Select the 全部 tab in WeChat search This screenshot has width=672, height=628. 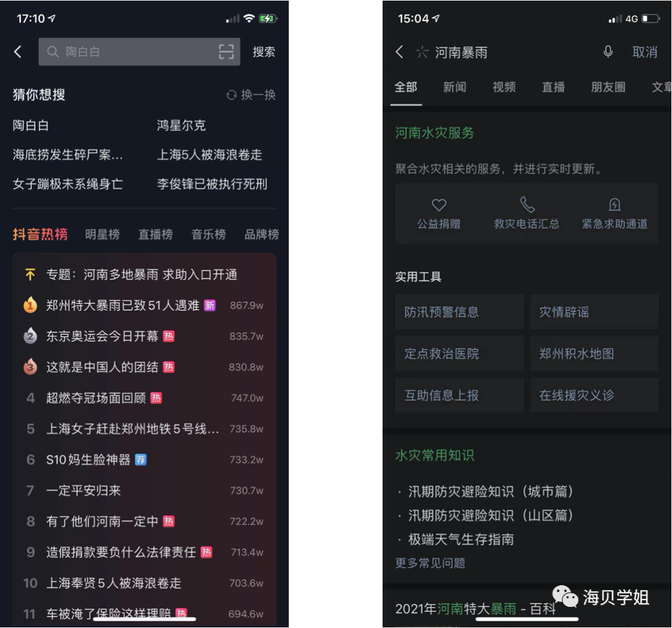406,88
